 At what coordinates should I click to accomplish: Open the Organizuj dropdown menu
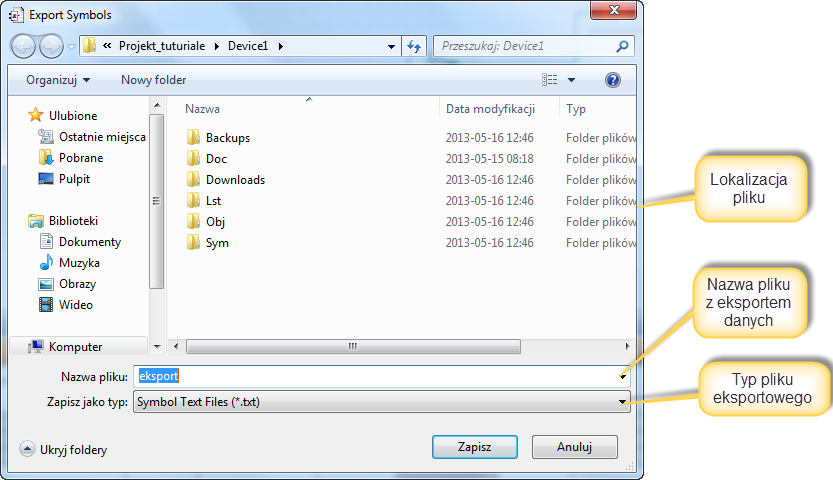[x=58, y=80]
